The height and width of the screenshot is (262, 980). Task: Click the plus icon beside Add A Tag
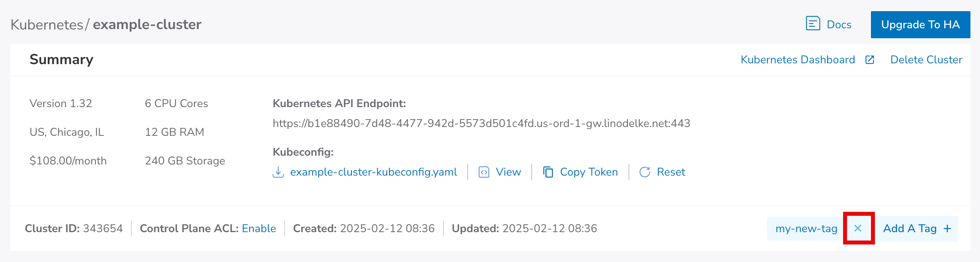947,229
